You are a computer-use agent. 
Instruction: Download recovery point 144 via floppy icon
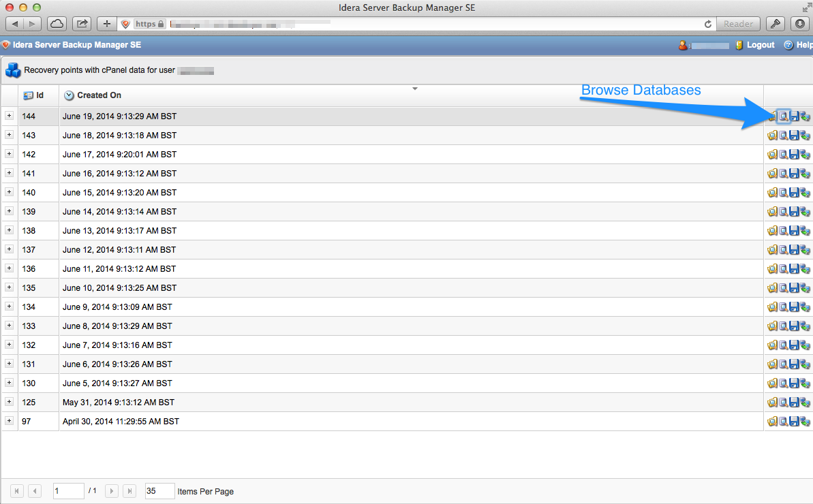(x=795, y=116)
